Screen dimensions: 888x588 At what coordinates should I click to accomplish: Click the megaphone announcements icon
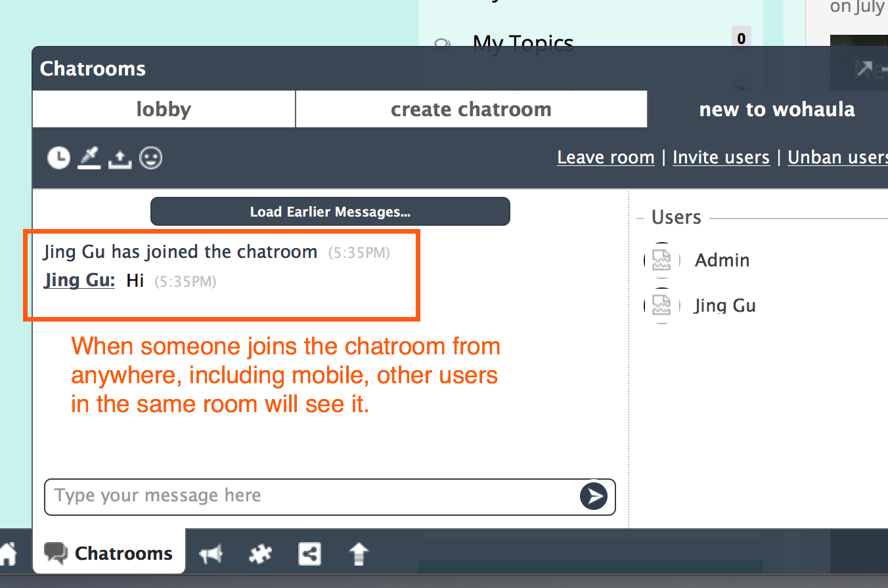(x=211, y=555)
